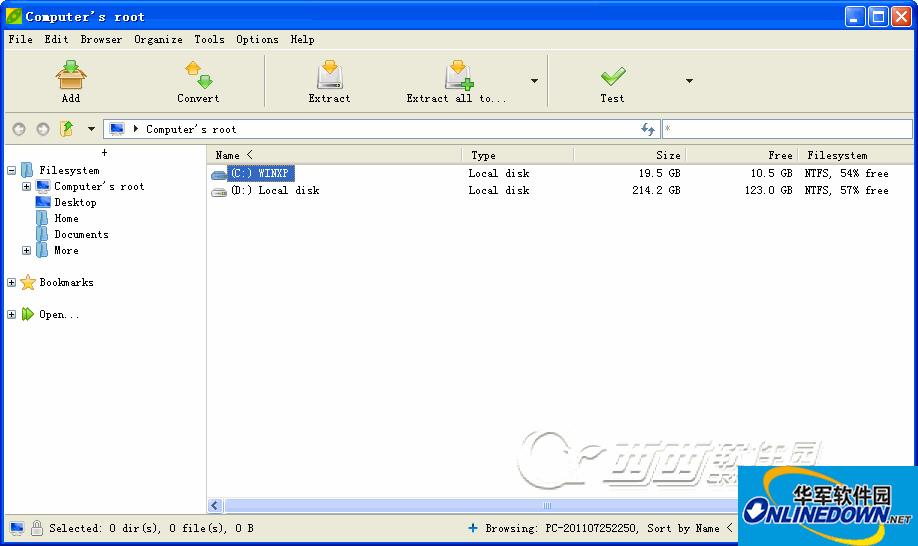Image resolution: width=918 pixels, height=546 pixels.
Task: Expand the Computer's root tree node
Action: click(27, 187)
